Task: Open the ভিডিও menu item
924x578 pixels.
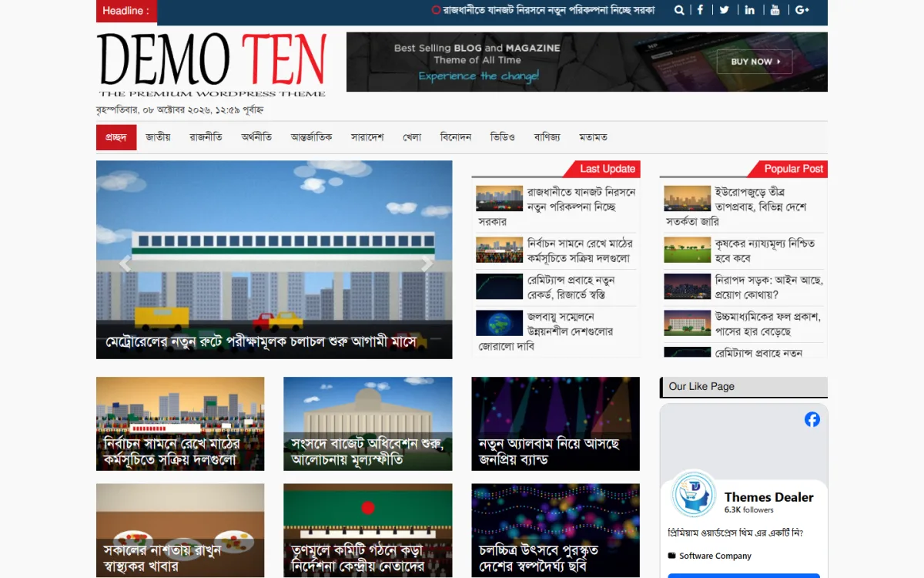Action: click(502, 137)
